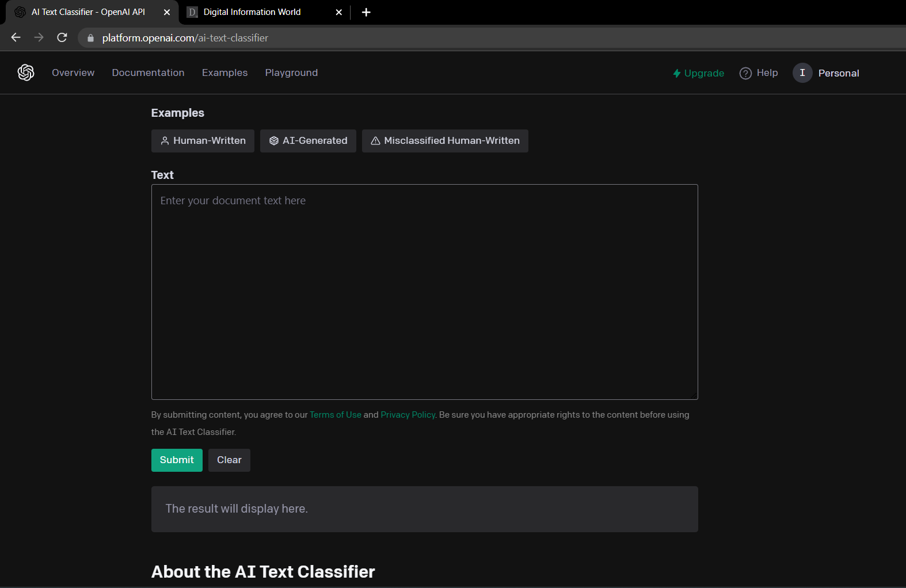Go to Examples in the navigation
Screen dimensions: 906x588
(x=224, y=72)
